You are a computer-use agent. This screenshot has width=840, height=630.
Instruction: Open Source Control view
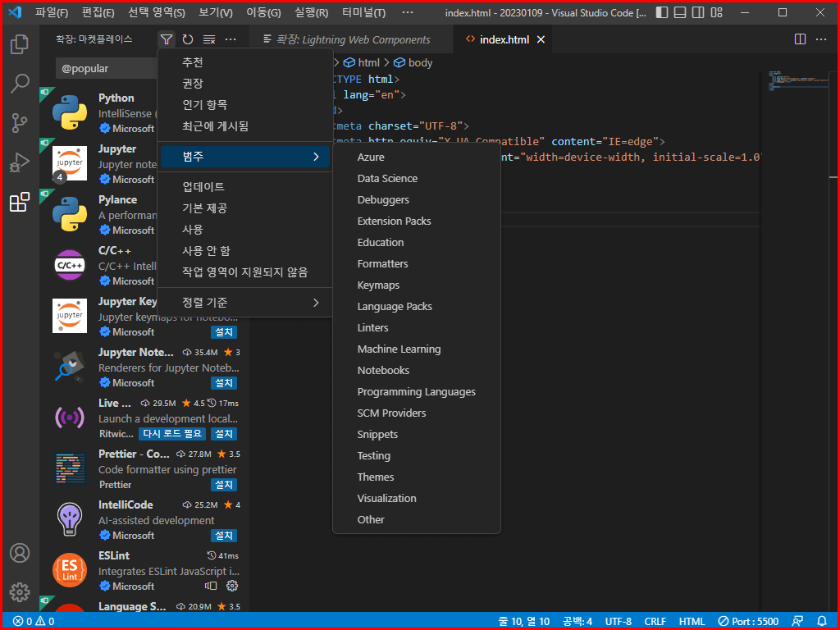click(20, 123)
